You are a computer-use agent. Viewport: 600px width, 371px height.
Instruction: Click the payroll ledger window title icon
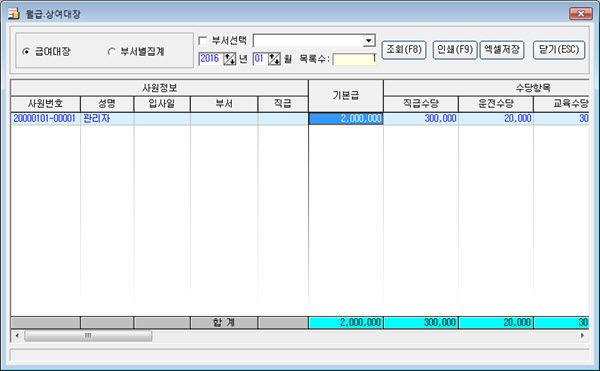click(13, 14)
